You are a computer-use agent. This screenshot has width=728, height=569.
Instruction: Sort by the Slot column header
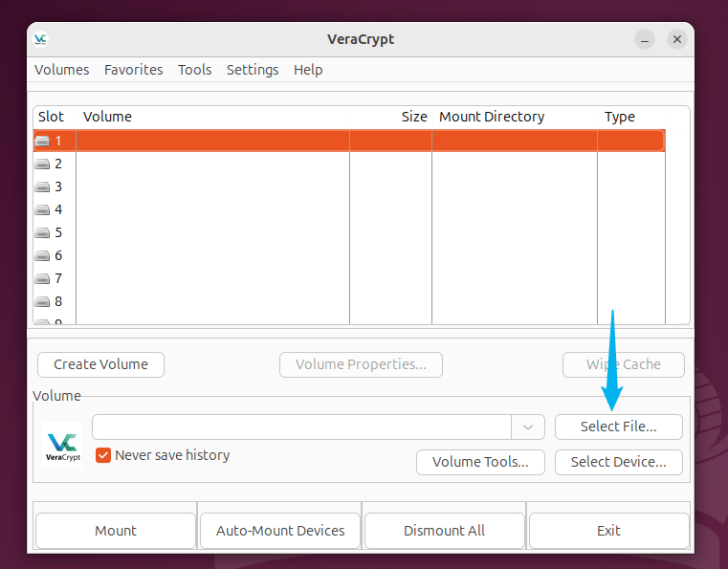click(x=55, y=117)
